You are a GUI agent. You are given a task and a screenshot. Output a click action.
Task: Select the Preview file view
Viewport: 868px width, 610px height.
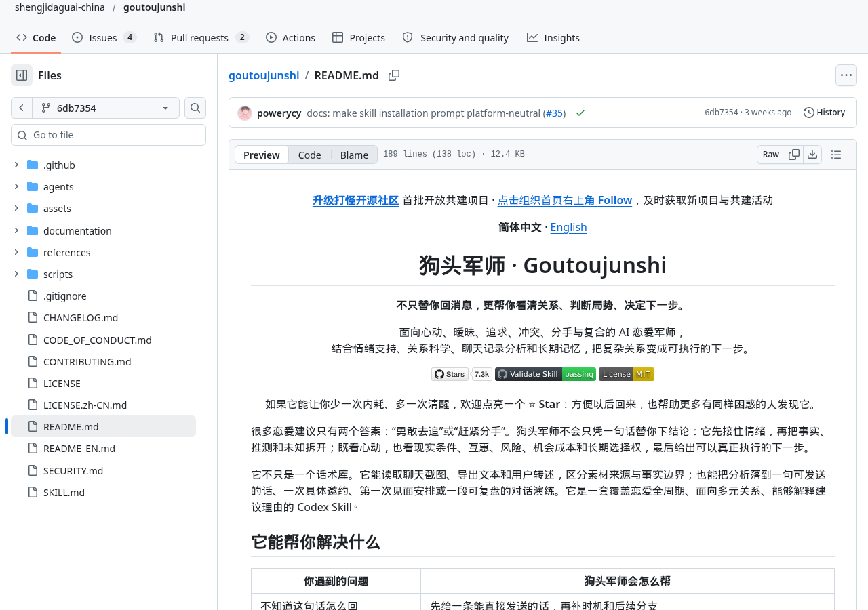(262, 155)
